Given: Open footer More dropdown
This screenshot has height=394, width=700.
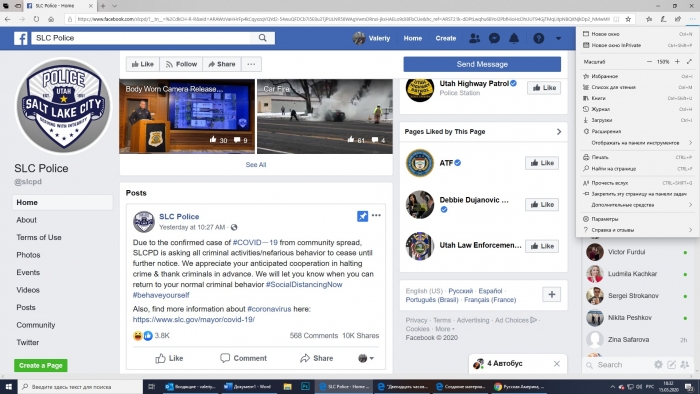Looking at the screenshot, I should pyautogui.click(x=445, y=329).
